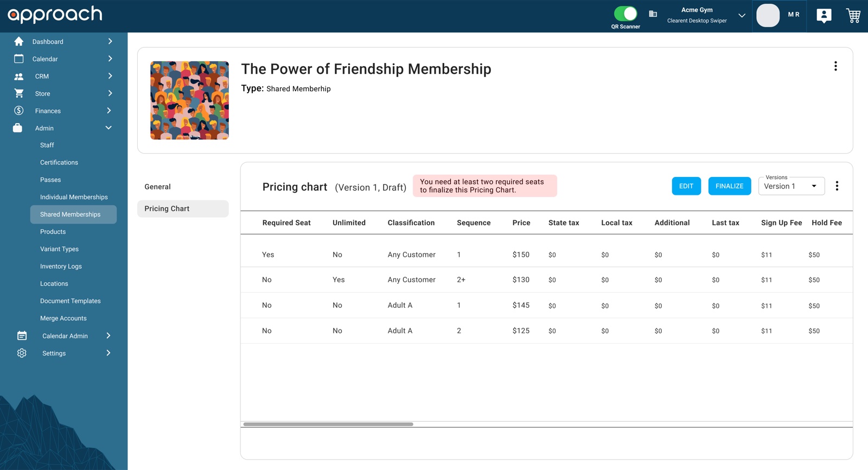
Task: Open membership header three-dot menu
Action: [x=835, y=66]
